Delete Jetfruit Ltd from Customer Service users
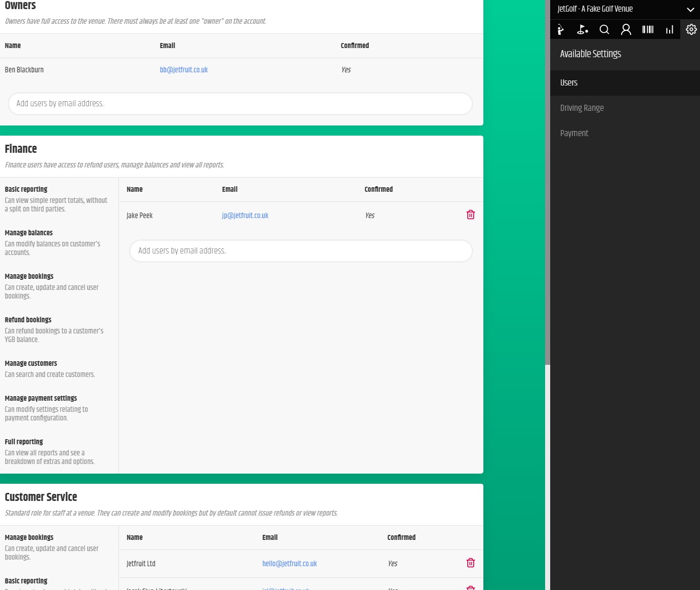This screenshot has width=700, height=590. (x=471, y=563)
